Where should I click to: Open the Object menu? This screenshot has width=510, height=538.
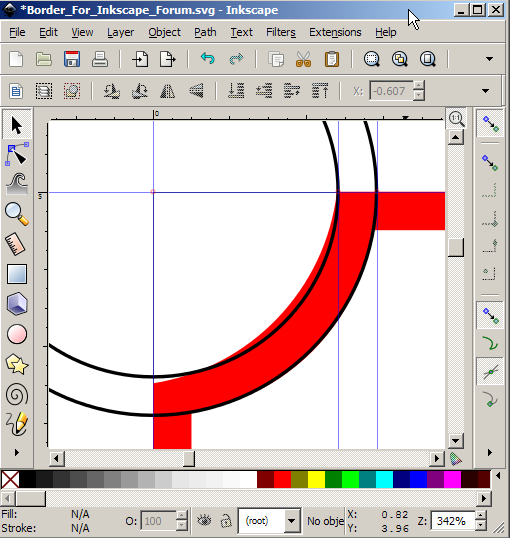[x=164, y=32]
